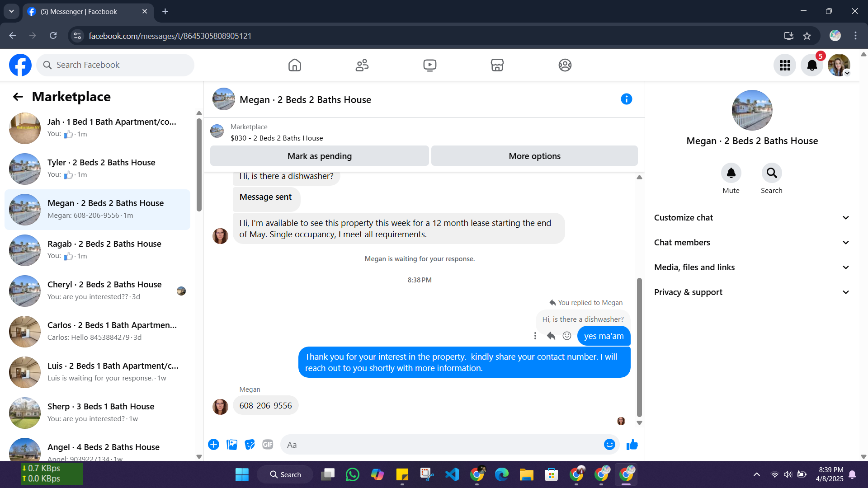Send a thumbs-up like

click(632, 445)
